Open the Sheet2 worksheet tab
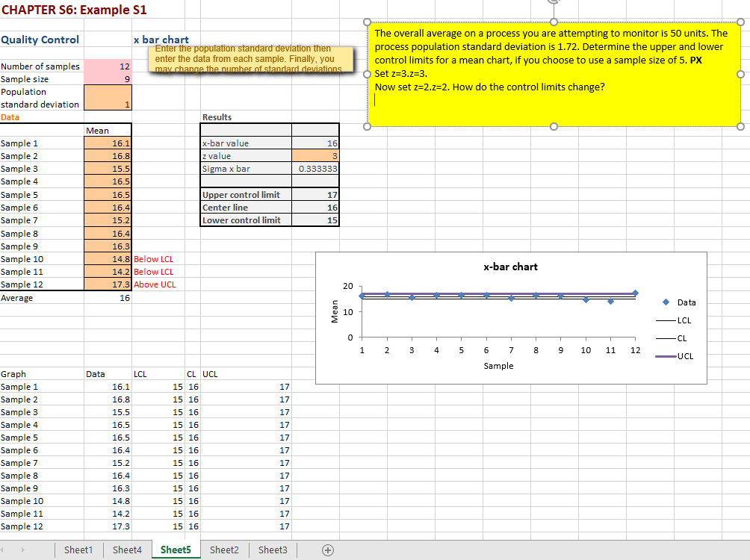This screenshot has height=560, width=750. 224,550
